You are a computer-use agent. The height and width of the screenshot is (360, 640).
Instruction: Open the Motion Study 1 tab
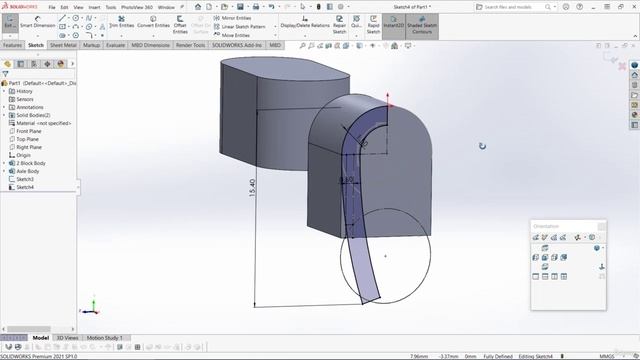[105, 338]
